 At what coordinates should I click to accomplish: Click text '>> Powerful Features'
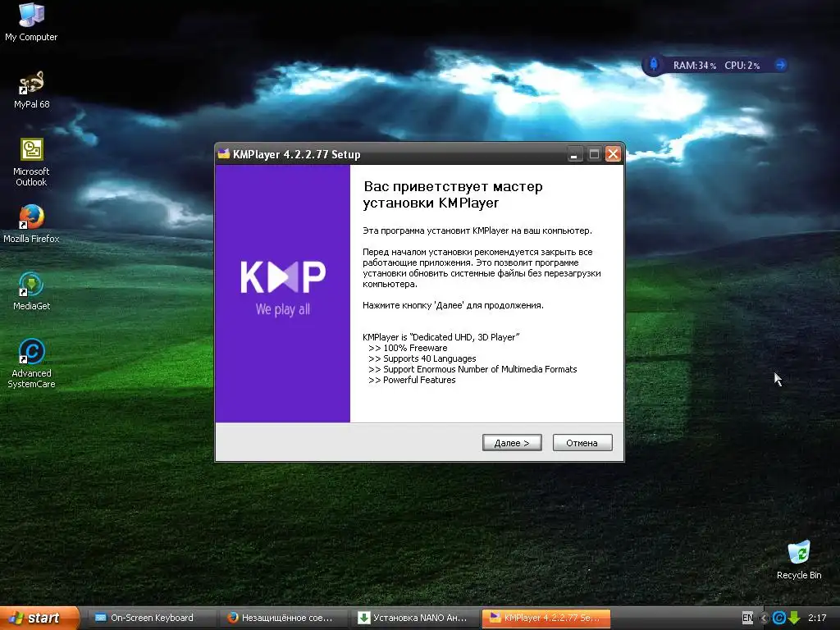[x=412, y=380]
